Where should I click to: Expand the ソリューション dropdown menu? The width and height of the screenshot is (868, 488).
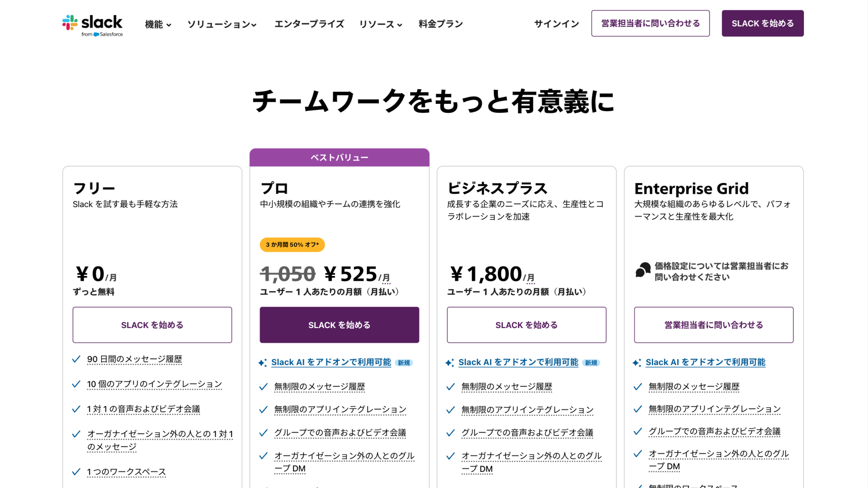pos(222,24)
